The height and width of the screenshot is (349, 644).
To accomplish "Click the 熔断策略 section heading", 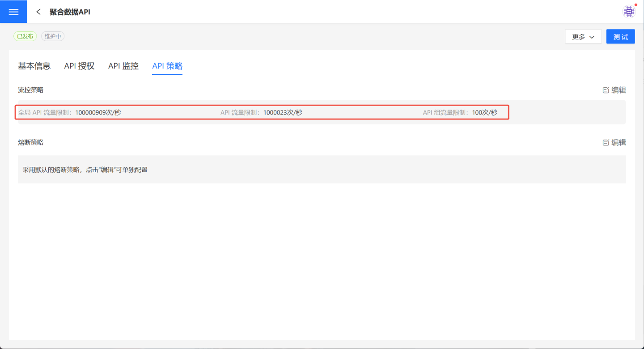I will pos(30,142).
